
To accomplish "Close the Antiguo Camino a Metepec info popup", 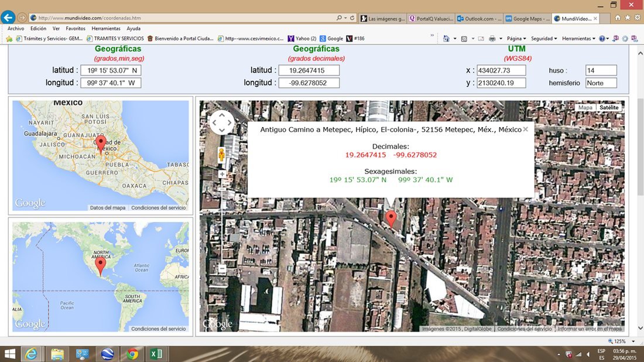I will tap(525, 129).
